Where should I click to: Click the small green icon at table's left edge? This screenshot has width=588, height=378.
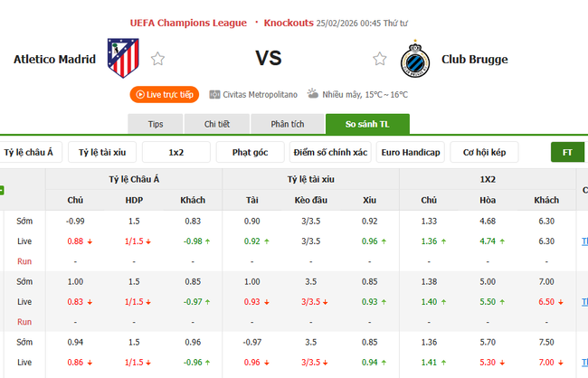tap(2, 190)
